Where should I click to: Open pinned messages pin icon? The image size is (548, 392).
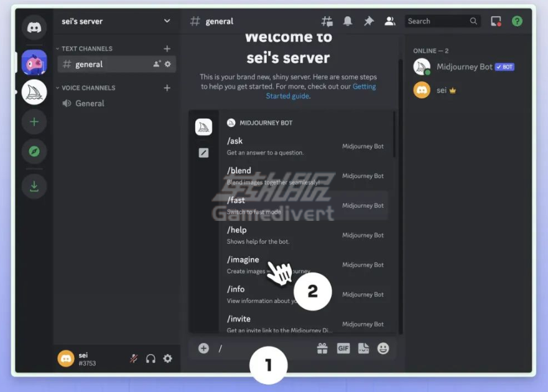click(x=369, y=21)
